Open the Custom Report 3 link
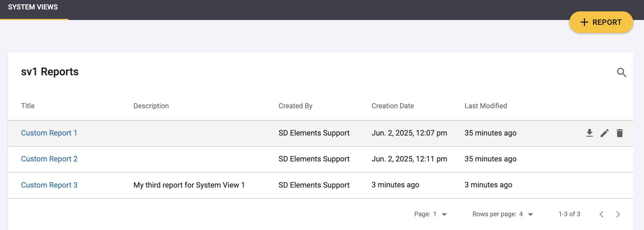644x230 pixels. [49, 185]
